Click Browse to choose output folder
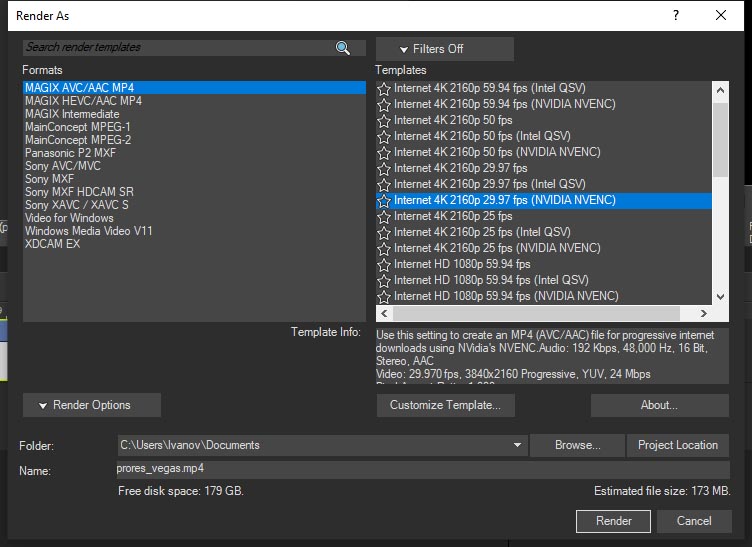752x547 pixels. tap(577, 445)
